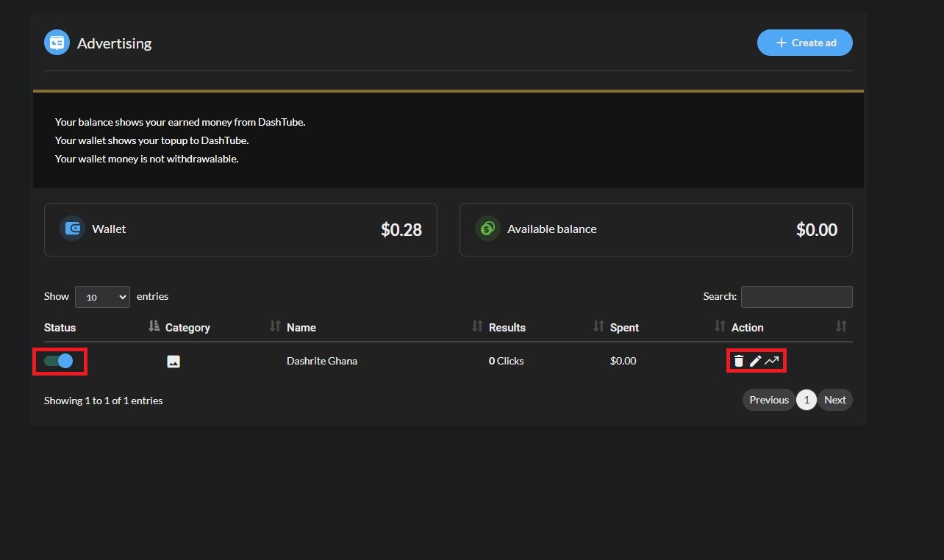Open analytics trend icon for Dashrite Ghana
The width and height of the screenshot is (944, 560).
(771, 361)
